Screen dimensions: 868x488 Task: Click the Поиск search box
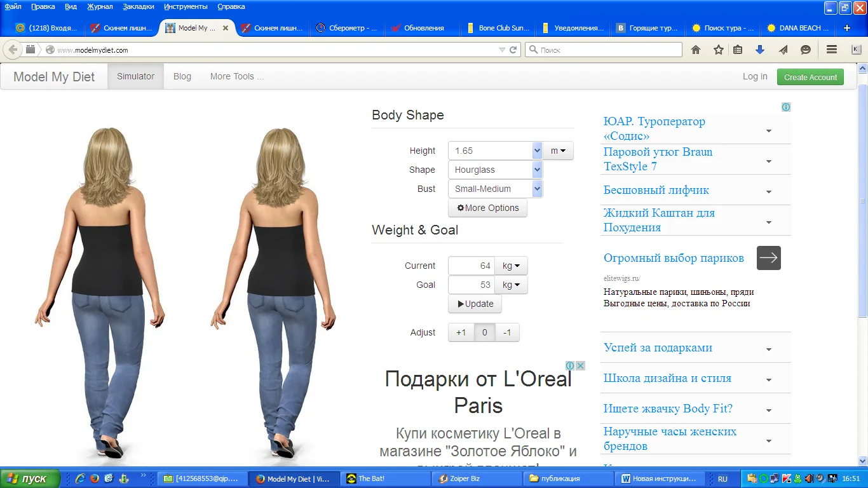pyautogui.click(x=604, y=50)
